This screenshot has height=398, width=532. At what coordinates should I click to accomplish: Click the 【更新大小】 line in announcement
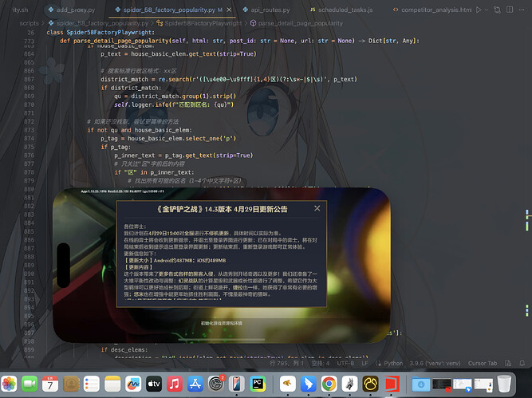(x=175, y=260)
